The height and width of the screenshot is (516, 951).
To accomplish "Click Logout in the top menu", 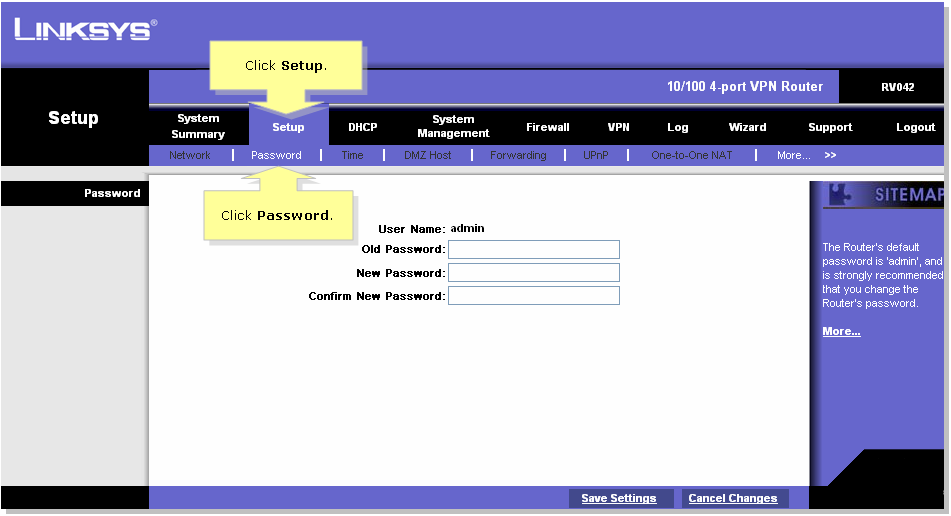I will 916,127.
